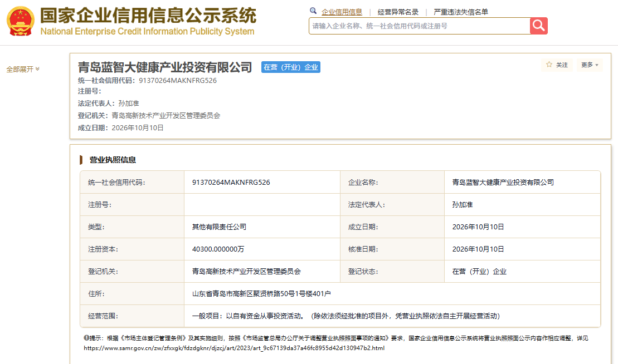Click the national emblem logo
Viewport: 618px width, 364px height.
click(x=21, y=21)
